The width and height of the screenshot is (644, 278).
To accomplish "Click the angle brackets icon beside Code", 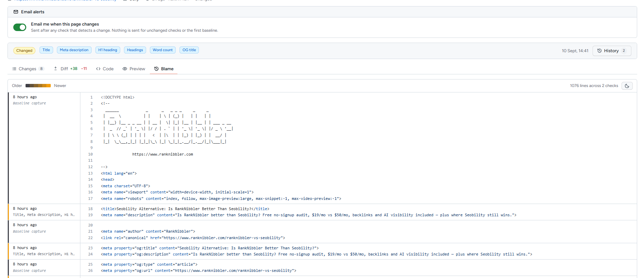I will [98, 69].
